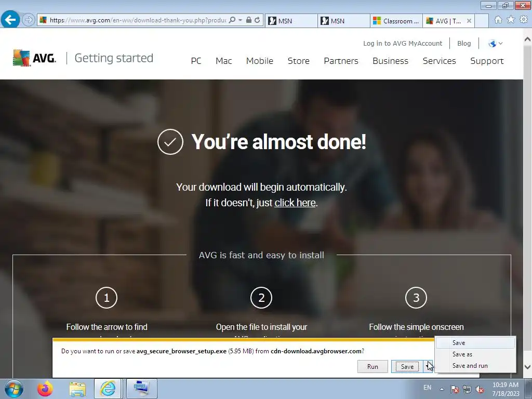
Task: Open the taskbar clock and date
Action: click(506, 389)
